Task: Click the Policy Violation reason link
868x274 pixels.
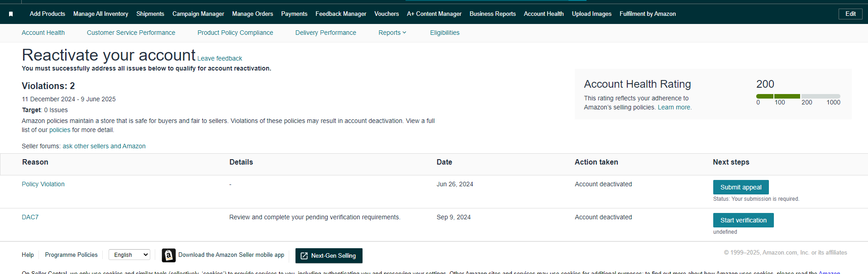Action: tap(43, 184)
